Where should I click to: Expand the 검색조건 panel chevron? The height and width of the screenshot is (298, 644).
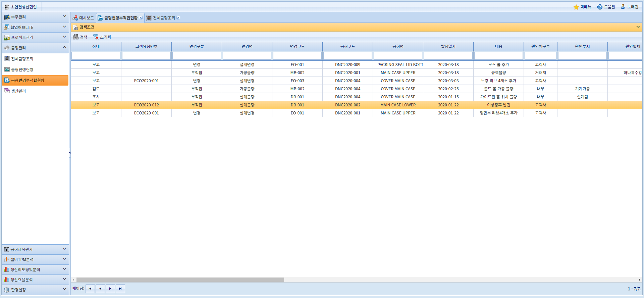tap(638, 27)
